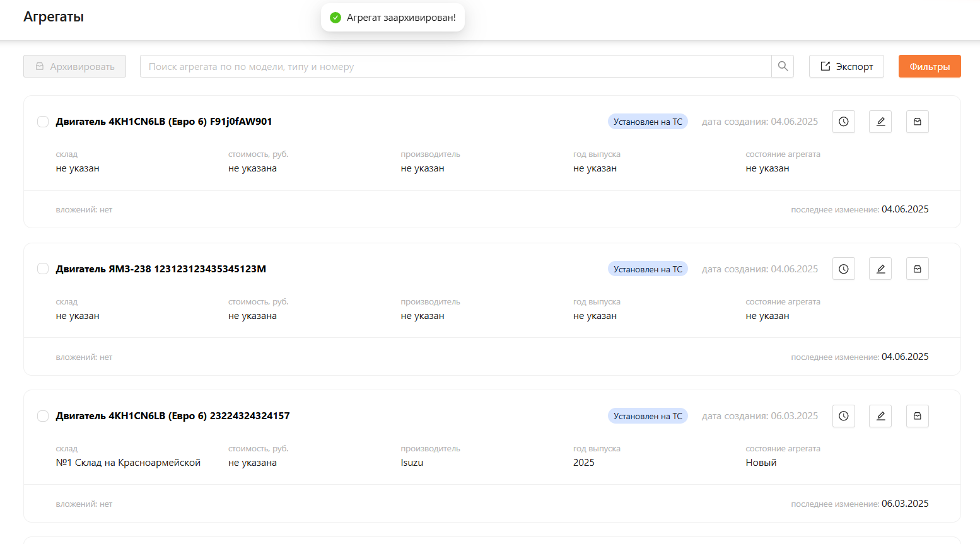Click the search magnifier icon

pos(783,66)
